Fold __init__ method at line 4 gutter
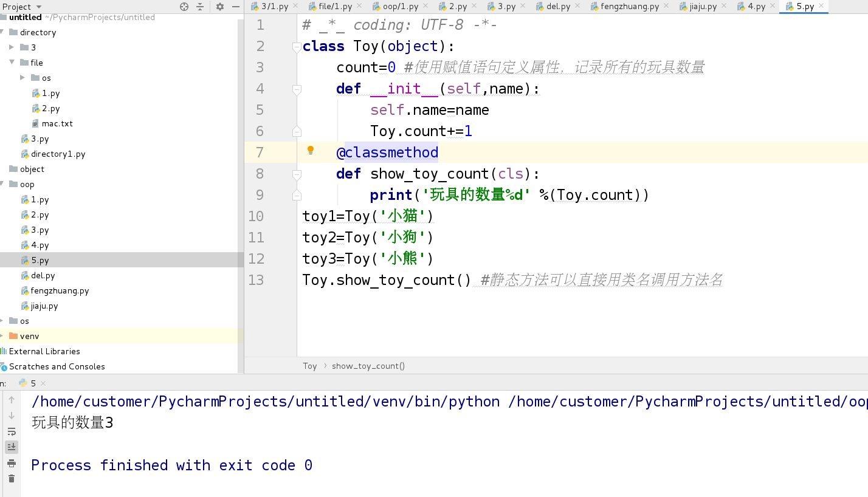Viewport: 868px width, 497px height. click(297, 89)
